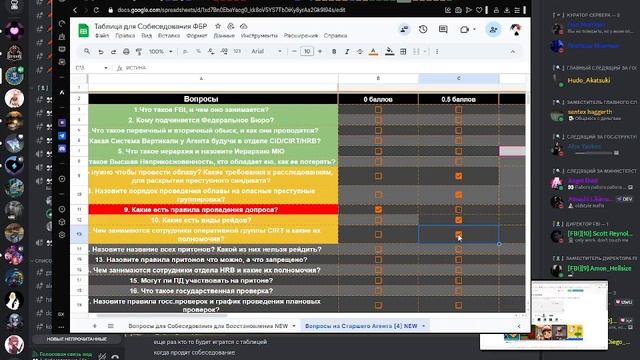Click the browser reload button
Image resolution: width=640 pixels, height=360 pixels.
click(x=96, y=10)
